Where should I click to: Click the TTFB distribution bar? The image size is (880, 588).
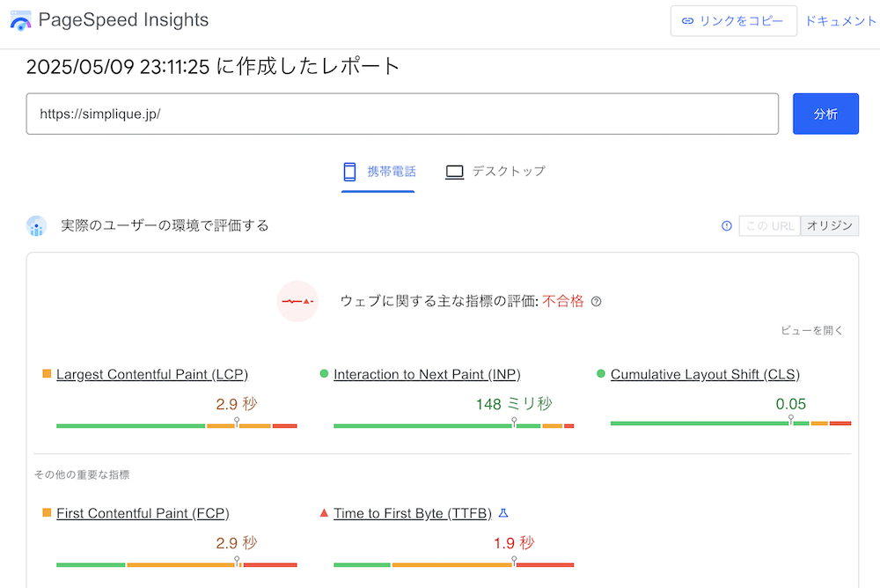453,564
